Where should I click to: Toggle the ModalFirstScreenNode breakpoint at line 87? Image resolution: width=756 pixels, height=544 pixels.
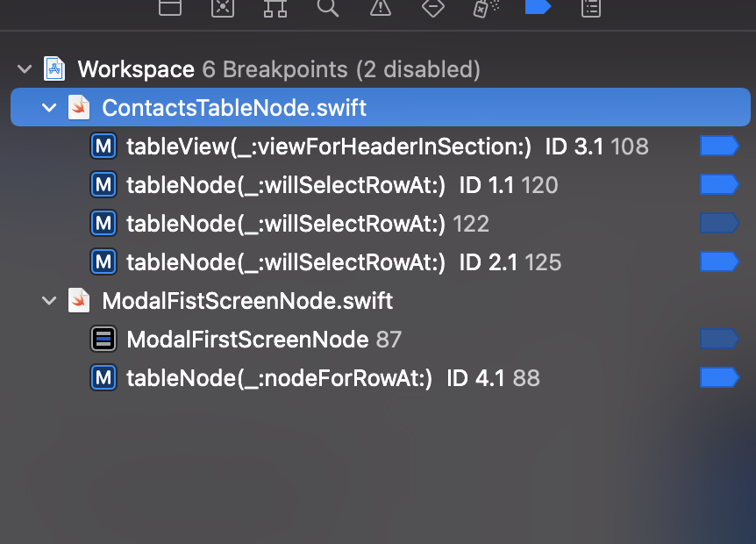tap(719, 339)
